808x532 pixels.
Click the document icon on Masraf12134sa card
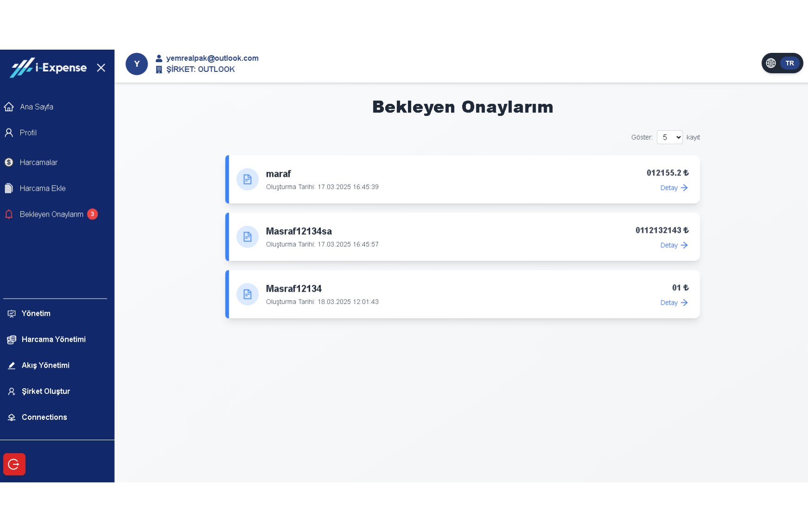point(247,237)
